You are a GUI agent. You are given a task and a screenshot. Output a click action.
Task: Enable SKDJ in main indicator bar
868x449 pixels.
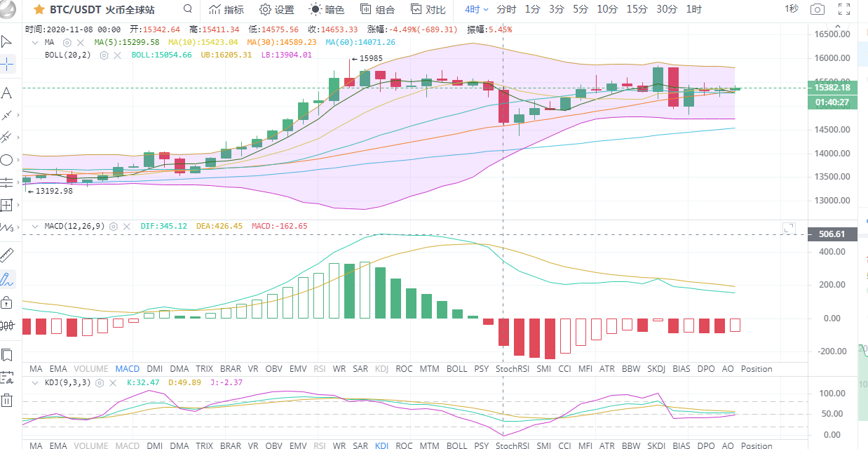click(657, 368)
